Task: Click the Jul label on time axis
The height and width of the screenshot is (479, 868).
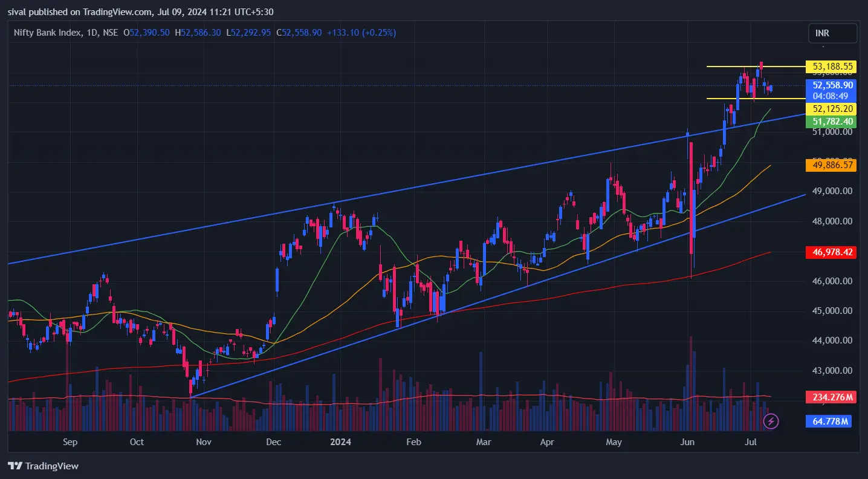Action: (x=751, y=442)
